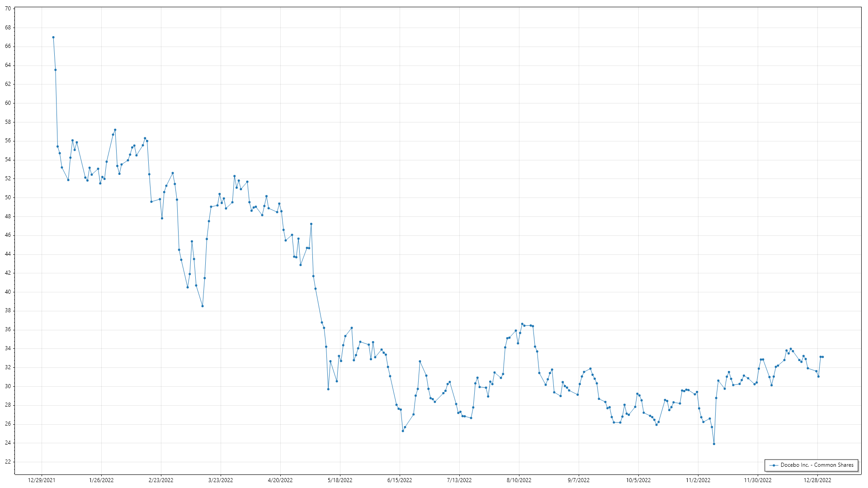Screen dimensions: 868x488
Task: Click the 6/15/2022 x-axis date label
Action: click(x=400, y=480)
